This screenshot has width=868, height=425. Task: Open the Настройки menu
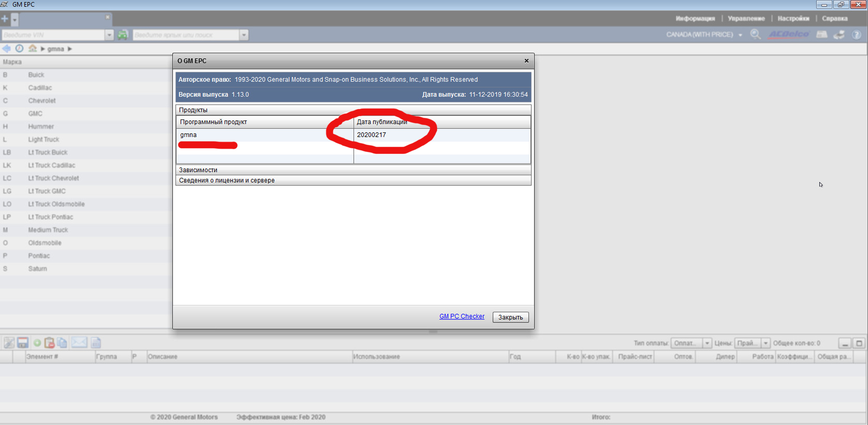[793, 18]
